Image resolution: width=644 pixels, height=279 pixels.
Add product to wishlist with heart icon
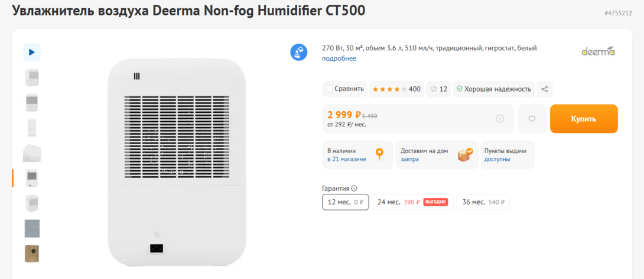pos(532,119)
